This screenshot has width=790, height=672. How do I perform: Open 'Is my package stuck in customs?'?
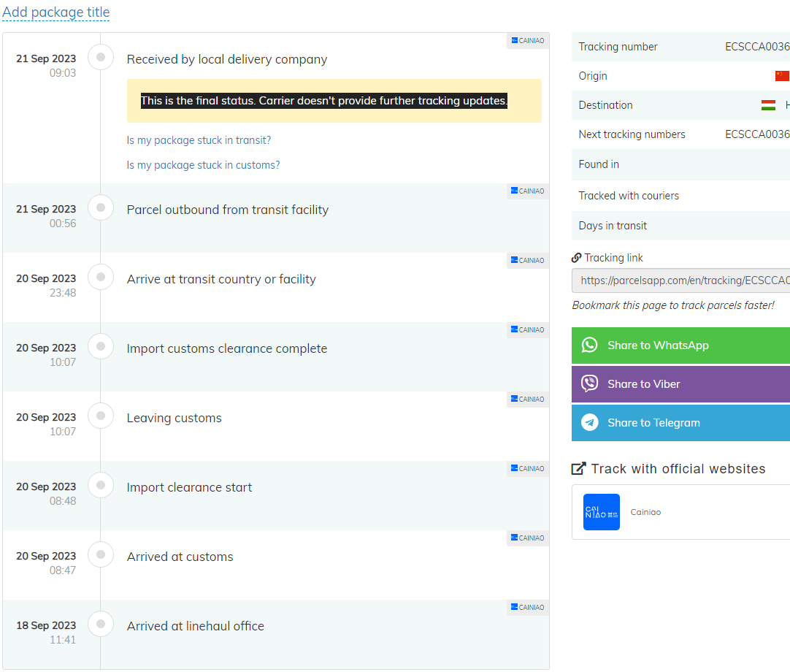(203, 165)
